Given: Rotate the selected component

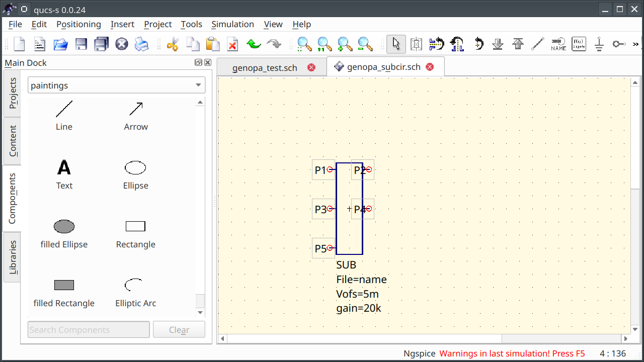Looking at the screenshot, I should point(478,44).
